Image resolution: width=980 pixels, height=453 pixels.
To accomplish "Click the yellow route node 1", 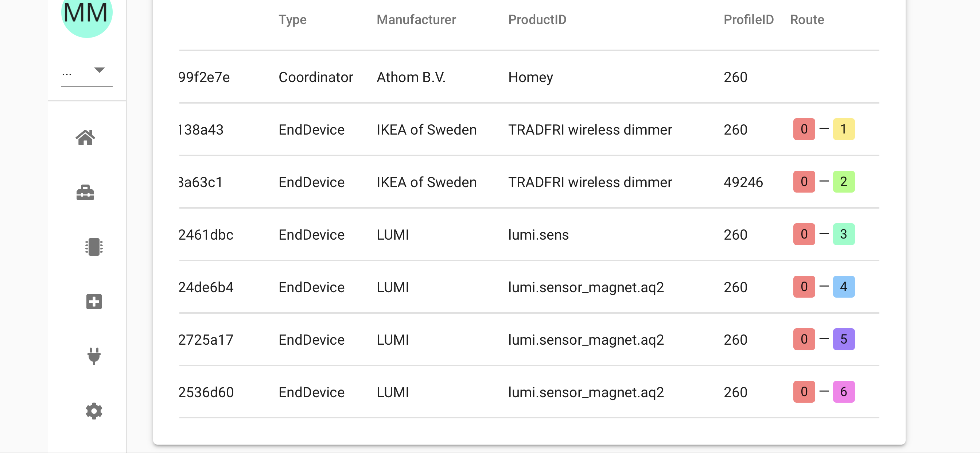I will pyautogui.click(x=843, y=129).
